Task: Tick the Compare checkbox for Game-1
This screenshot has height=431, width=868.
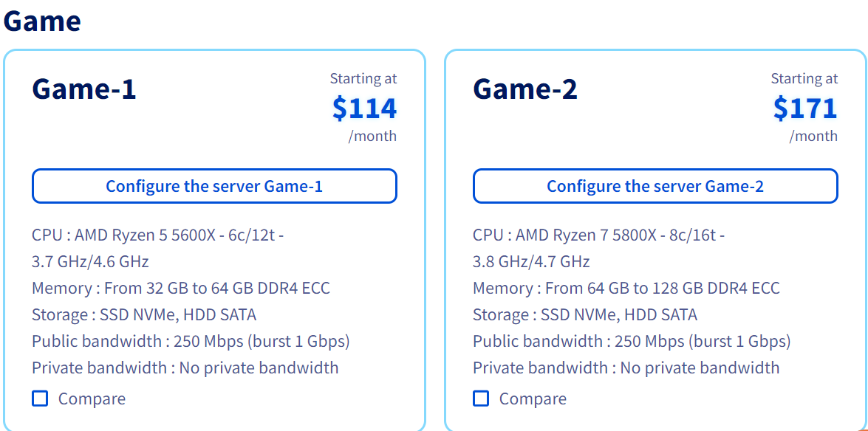Action: tap(40, 399)
